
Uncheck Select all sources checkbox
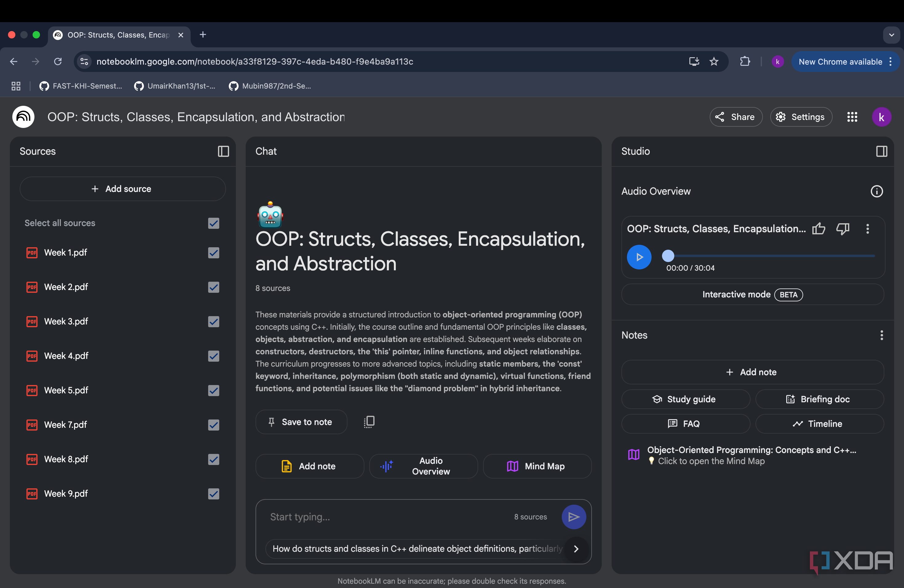tap(214, 223)
